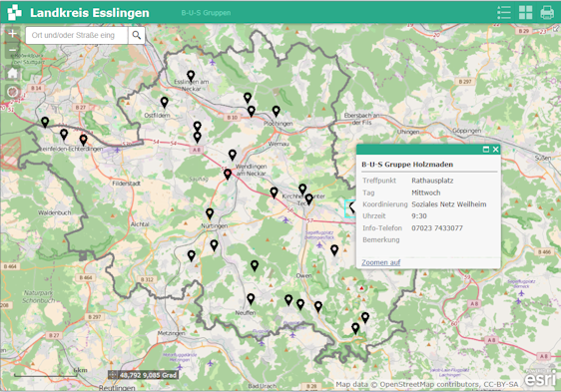Viewport: 561px width, 392px height.
Task: Open the basemap gallery grid icon
Action: coord(525,13)
